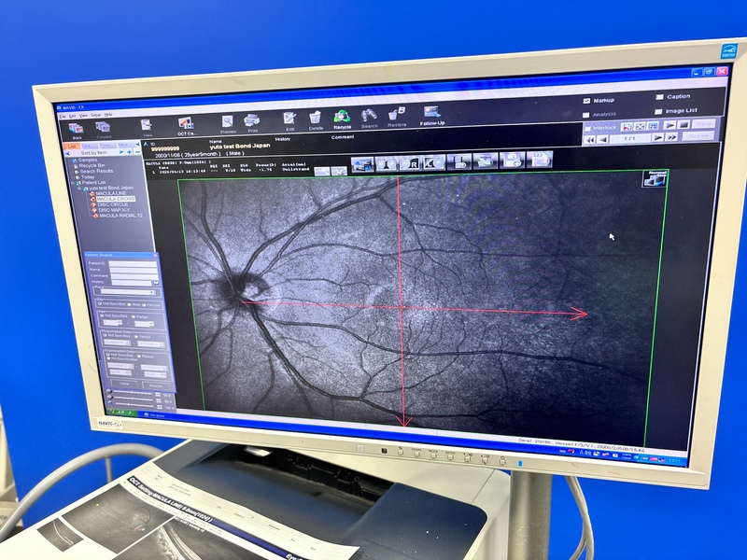
Task: Select MACULA LINE scan in tree
Action: pos(112,193)
